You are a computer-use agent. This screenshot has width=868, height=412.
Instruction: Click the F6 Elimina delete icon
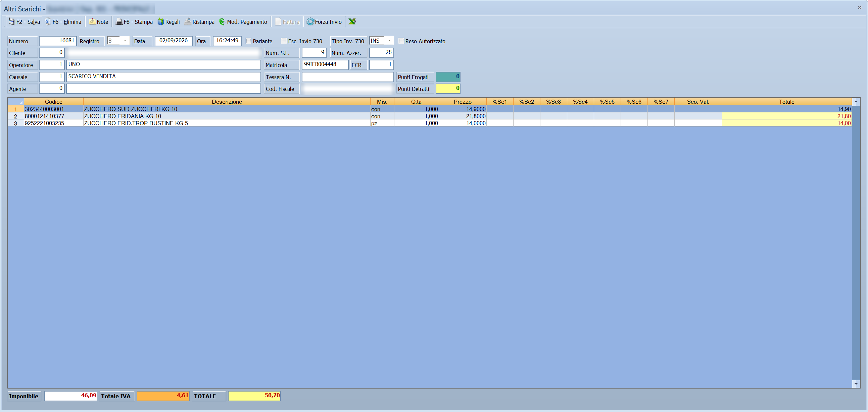48,21
